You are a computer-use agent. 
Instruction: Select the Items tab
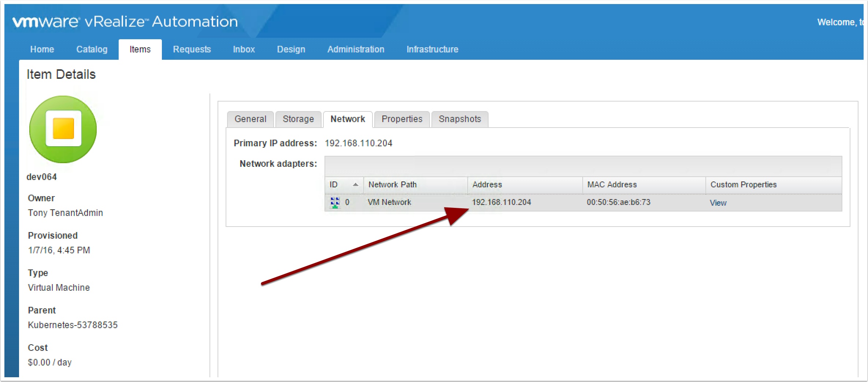[140, 49]
